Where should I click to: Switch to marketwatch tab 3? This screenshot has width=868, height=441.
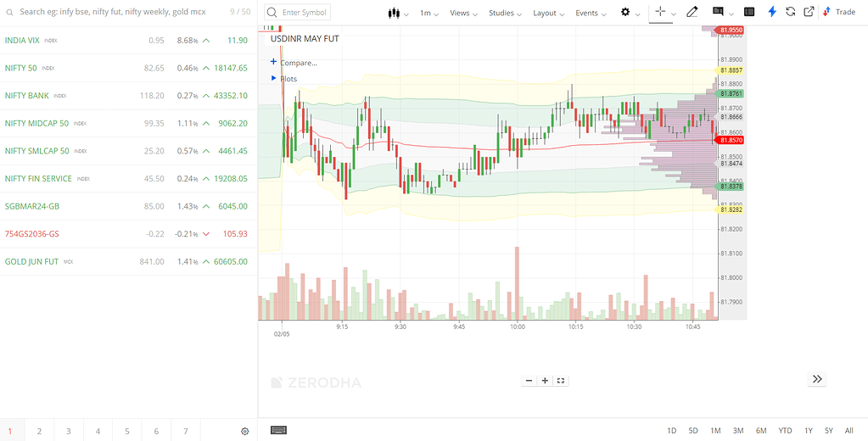[x=69, y=432]
